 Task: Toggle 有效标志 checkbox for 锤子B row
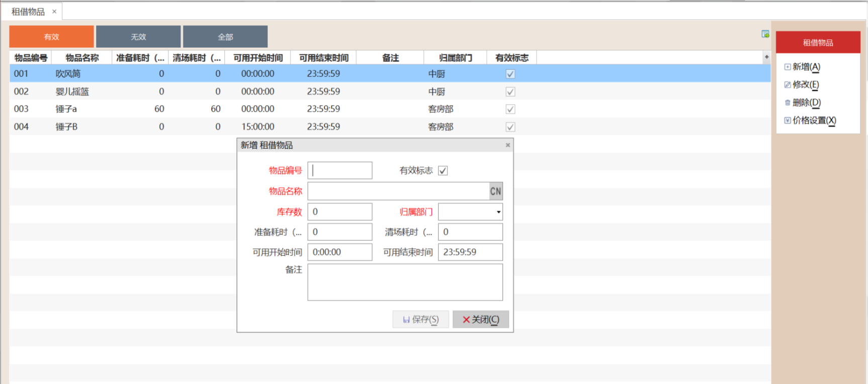510,127
